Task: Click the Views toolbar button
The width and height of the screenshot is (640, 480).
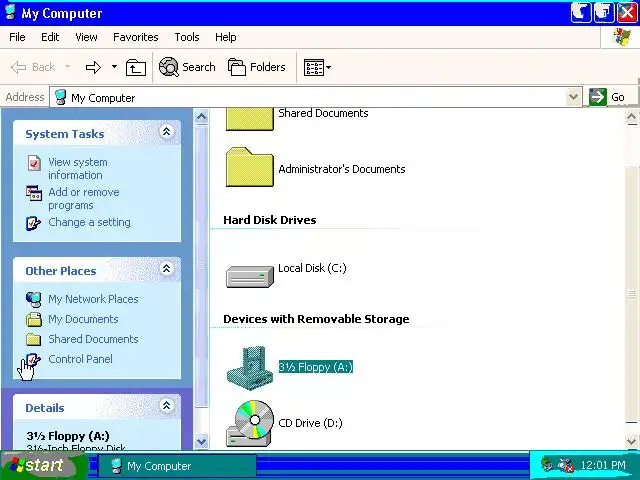Action: coord(313,67)
